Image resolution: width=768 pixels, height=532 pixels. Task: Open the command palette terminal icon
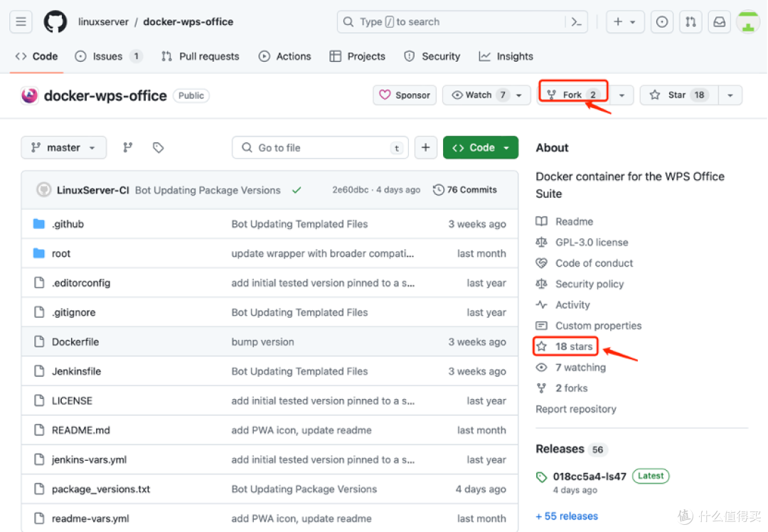click(x=577, y=21)
